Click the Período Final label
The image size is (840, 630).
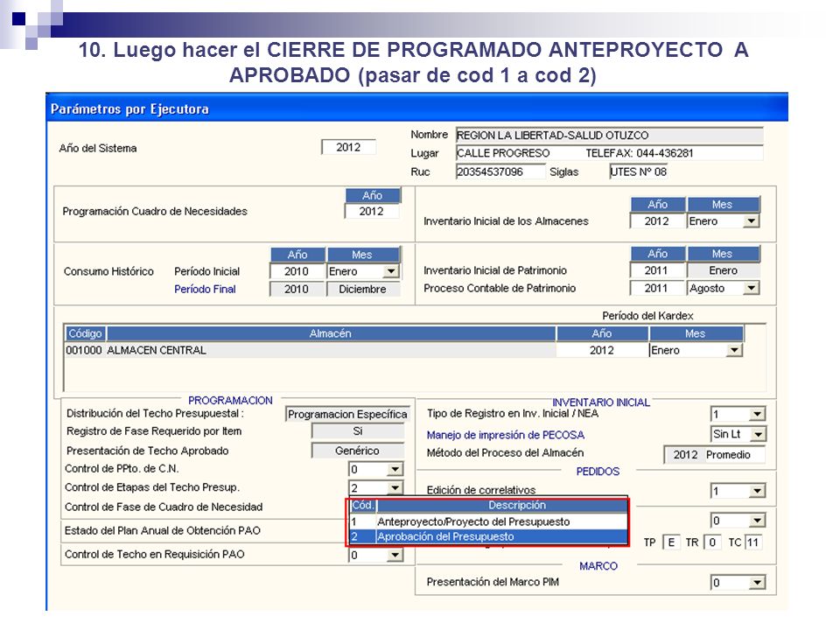[205, 290]
